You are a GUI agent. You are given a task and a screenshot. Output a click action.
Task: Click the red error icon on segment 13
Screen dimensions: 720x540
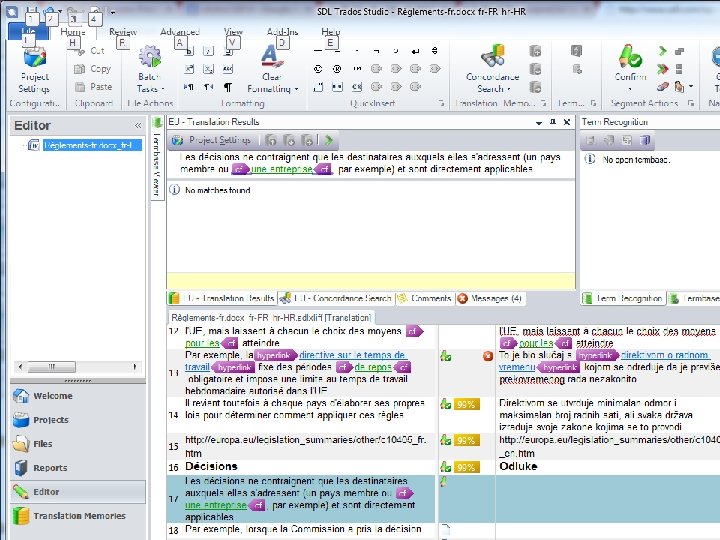(488, 356)
